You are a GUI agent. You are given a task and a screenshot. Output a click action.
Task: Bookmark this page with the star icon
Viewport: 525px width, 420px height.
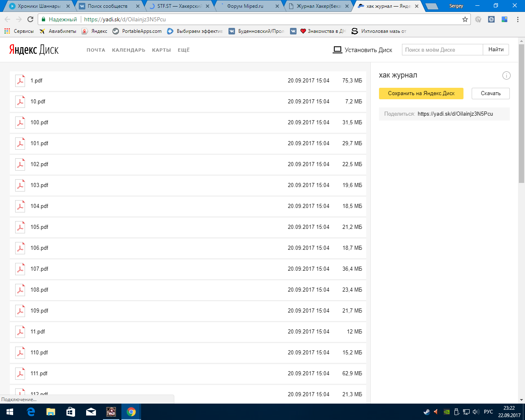tap(465, 19)
